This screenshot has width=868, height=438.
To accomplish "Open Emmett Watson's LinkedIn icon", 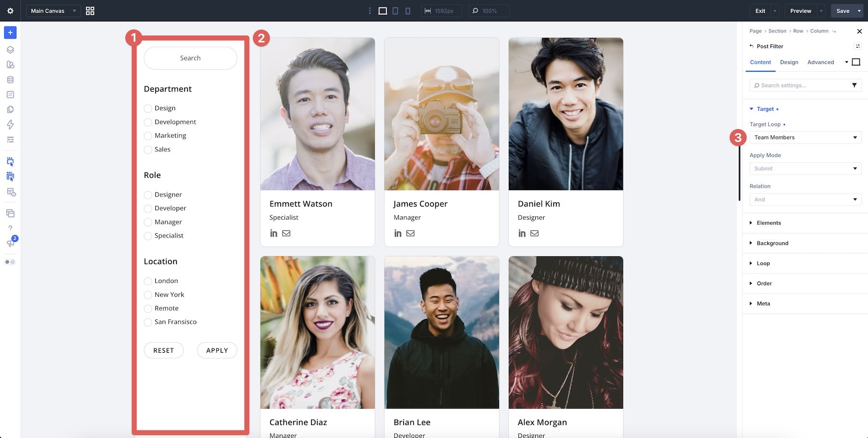I will [x=273, y=233].
